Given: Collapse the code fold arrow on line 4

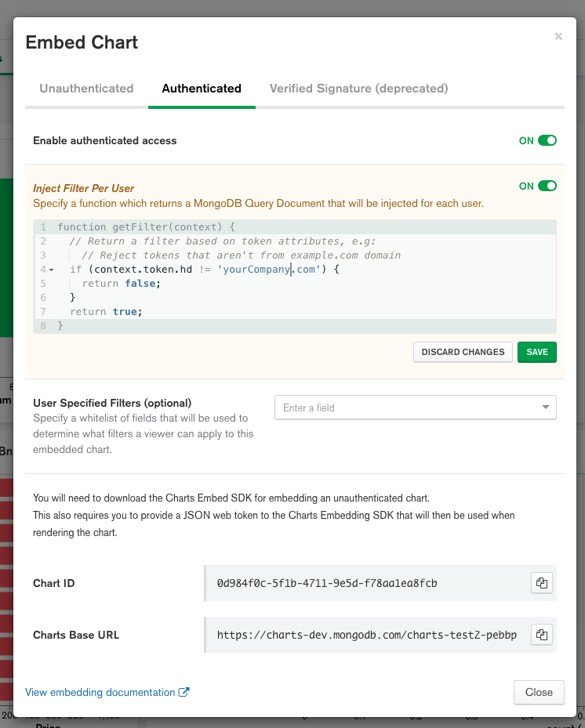Looking at the screenshot, I should tap(51, 270).
